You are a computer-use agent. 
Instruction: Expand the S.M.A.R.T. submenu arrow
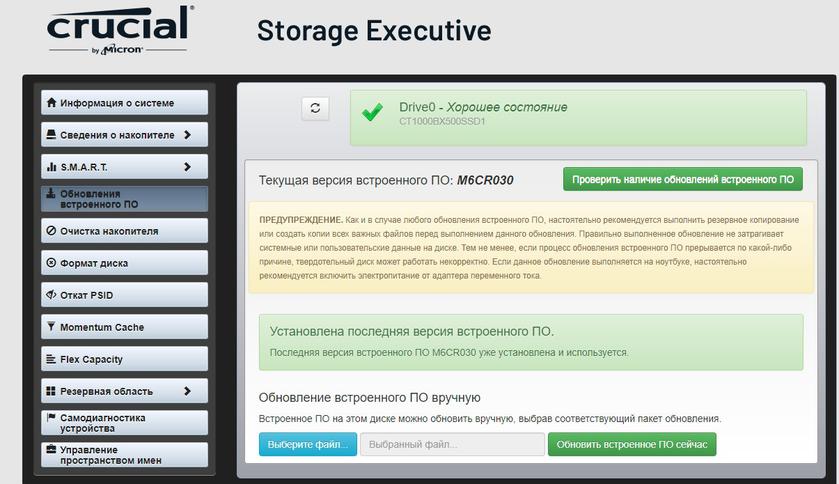click(x=187, y=167)
